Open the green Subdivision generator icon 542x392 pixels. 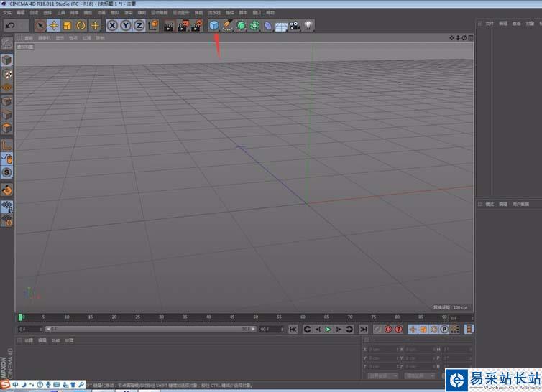click(x=241, y=25)
